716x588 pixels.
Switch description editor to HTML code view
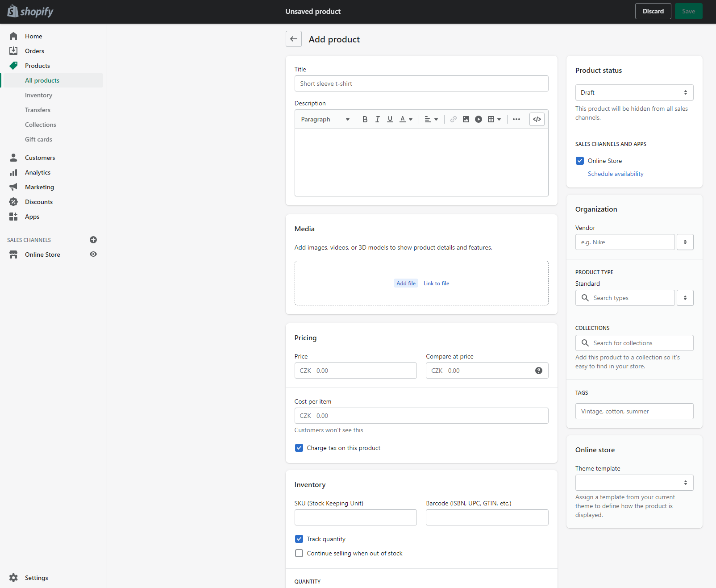(537, 119)
